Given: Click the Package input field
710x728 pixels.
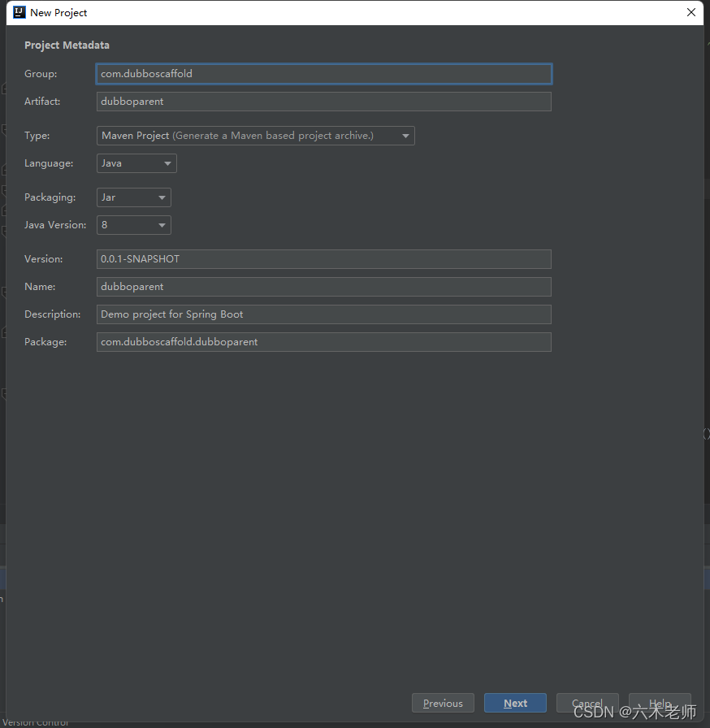Looking at the screenshot, I should (x=324, y=342).
